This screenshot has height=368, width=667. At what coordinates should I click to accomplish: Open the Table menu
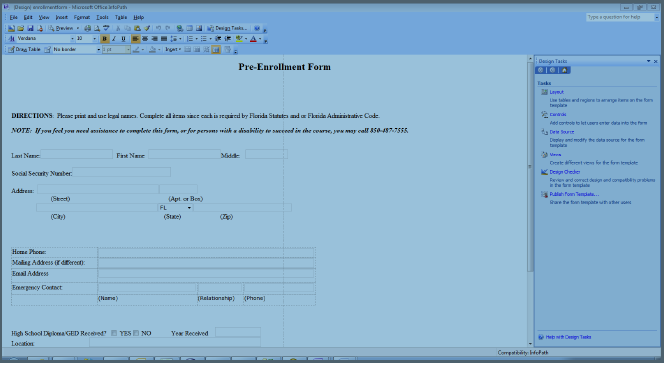point(121,17)
